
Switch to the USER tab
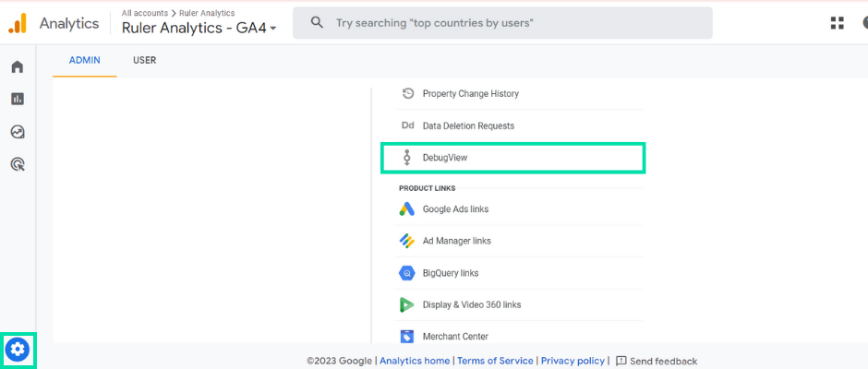[144, 60]
